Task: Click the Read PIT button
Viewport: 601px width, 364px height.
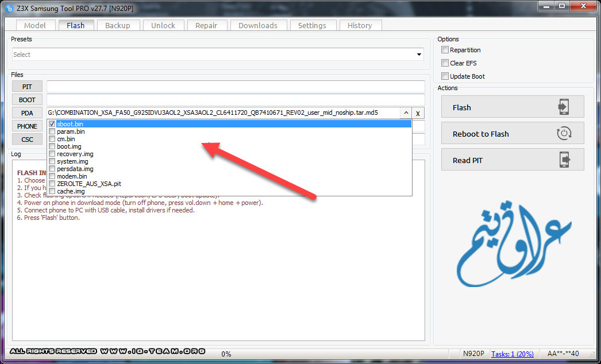Action: [x=513, y=160]
